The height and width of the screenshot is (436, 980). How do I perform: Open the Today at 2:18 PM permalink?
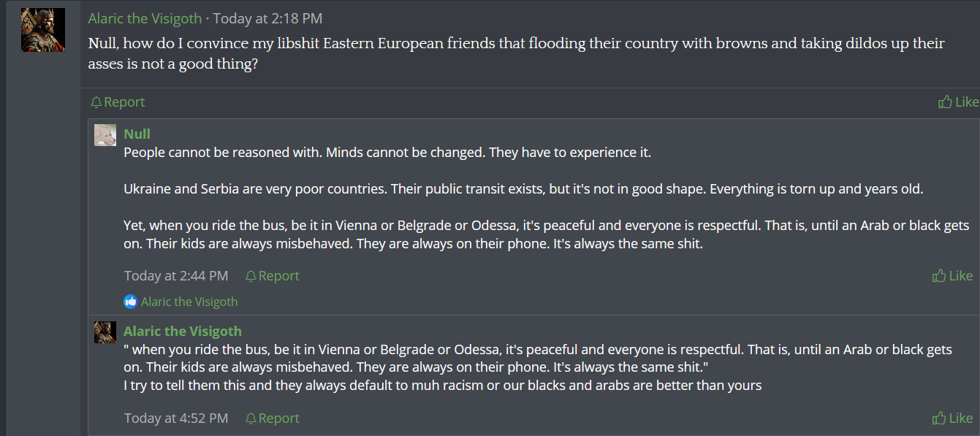point(267,18)
